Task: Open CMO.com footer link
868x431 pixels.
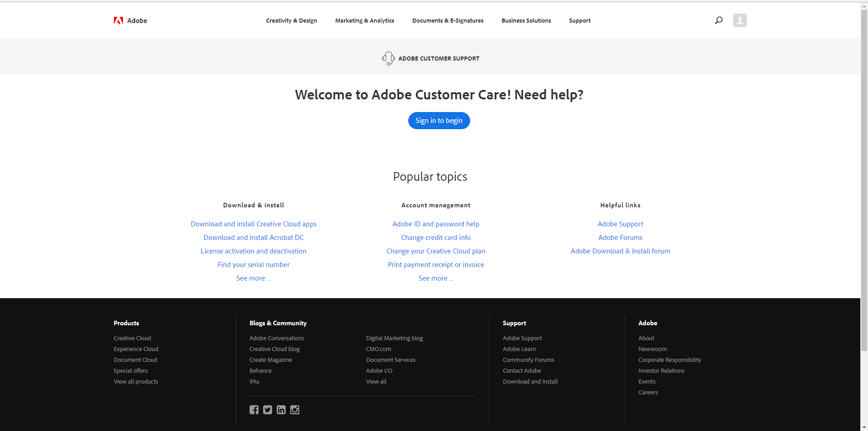Action: point(379,349)
